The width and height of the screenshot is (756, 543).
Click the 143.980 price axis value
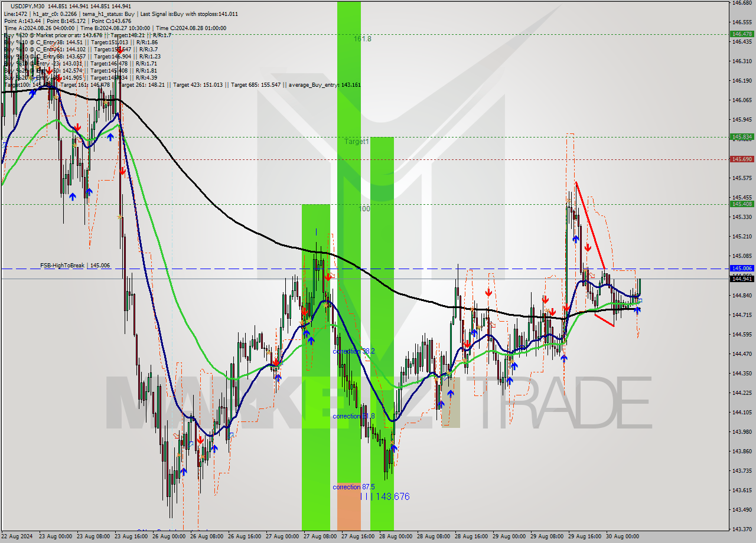click(x=742, y=431)
